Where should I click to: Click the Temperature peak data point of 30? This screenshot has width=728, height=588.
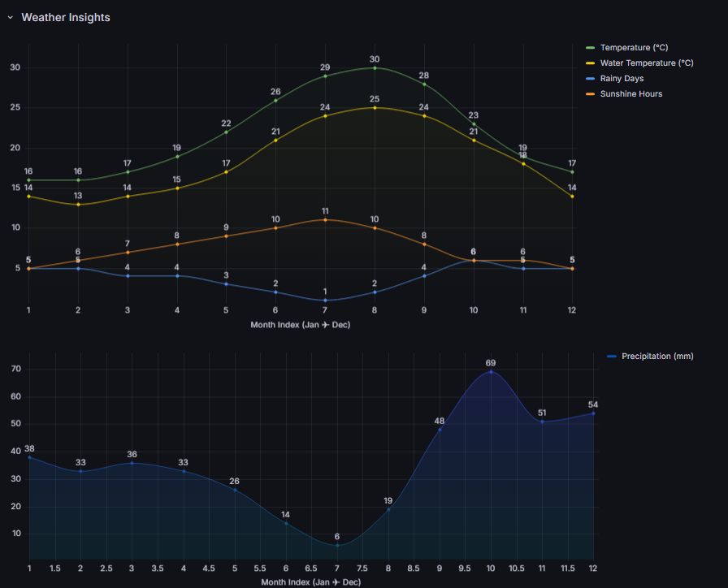pyautogui.click(x=375, y=67)
